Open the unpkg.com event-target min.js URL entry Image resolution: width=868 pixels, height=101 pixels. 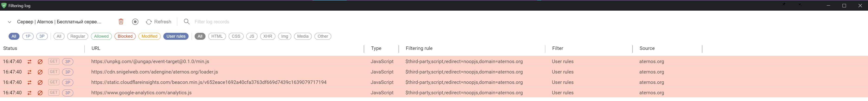(150, 62)
